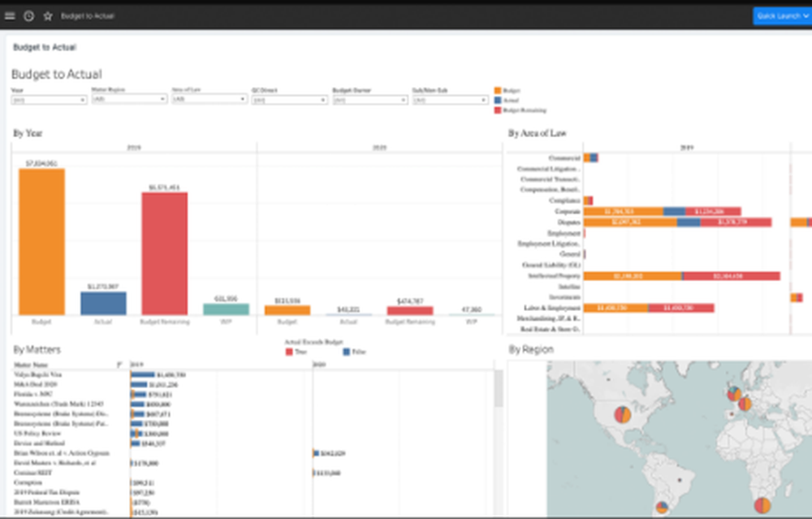Select the blue Actual legend swatch
This screenshot has height=519, width=812.
[498, 101]
